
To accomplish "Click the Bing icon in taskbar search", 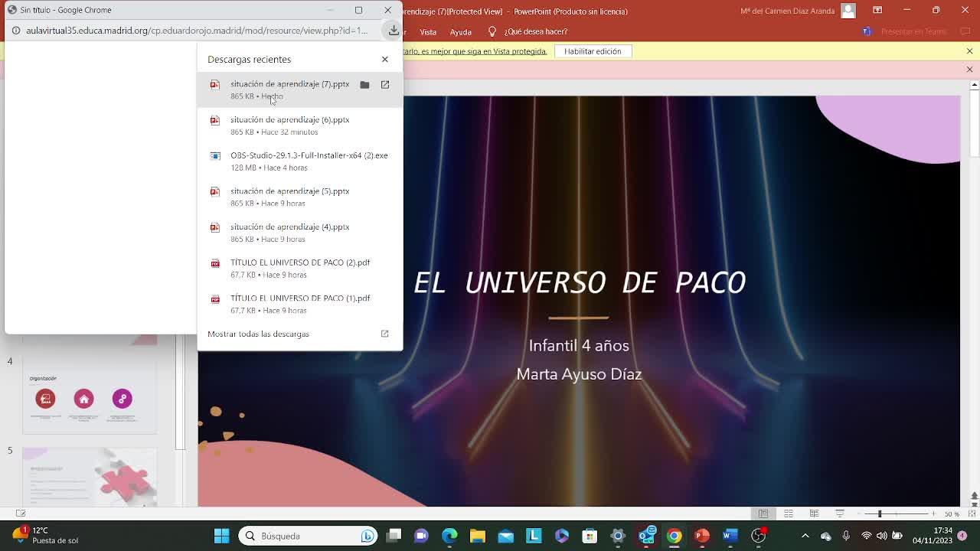I will click(x=367, y=536).
